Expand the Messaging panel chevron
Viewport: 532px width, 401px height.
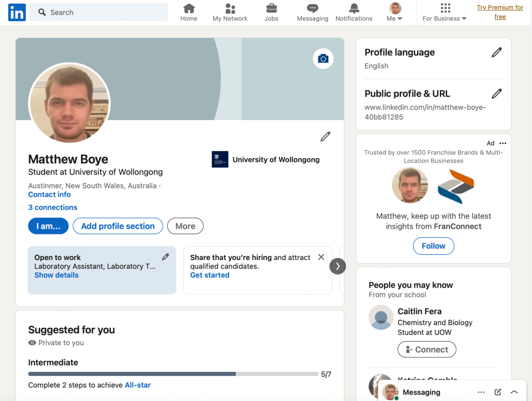pos(514,392)
